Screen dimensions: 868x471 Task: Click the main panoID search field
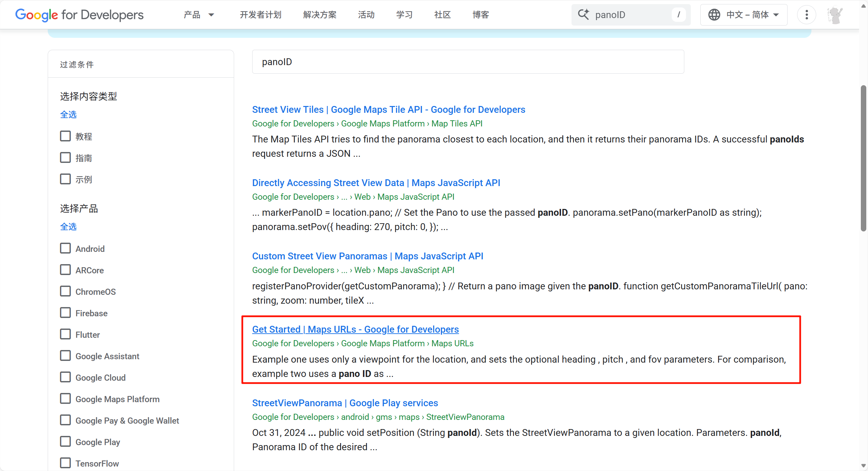pyautogui.click(x=468, y=62)
